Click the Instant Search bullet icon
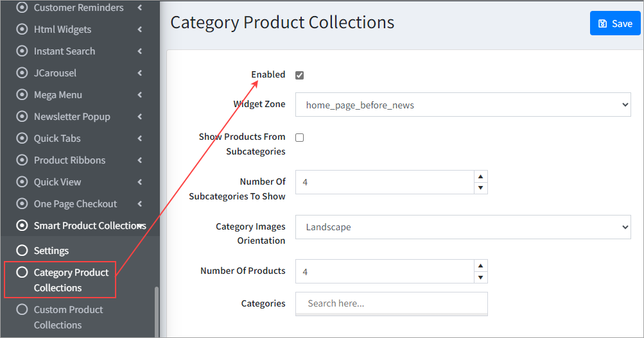 click(22, 51)
